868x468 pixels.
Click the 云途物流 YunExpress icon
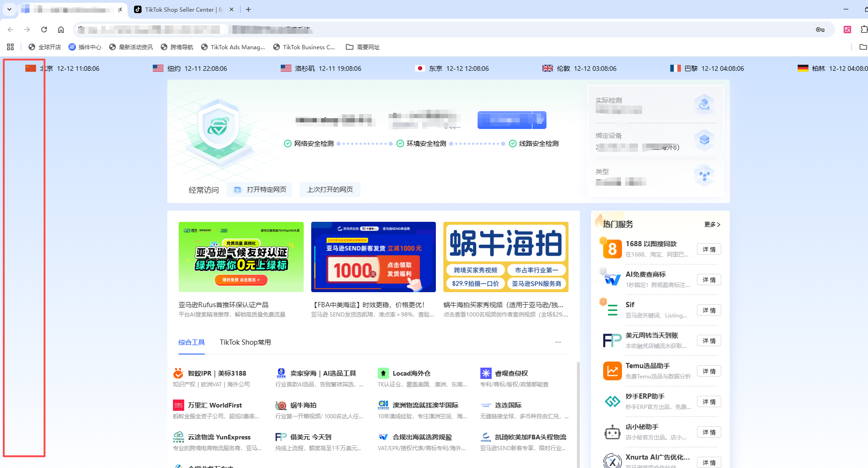tap(178, 437)
